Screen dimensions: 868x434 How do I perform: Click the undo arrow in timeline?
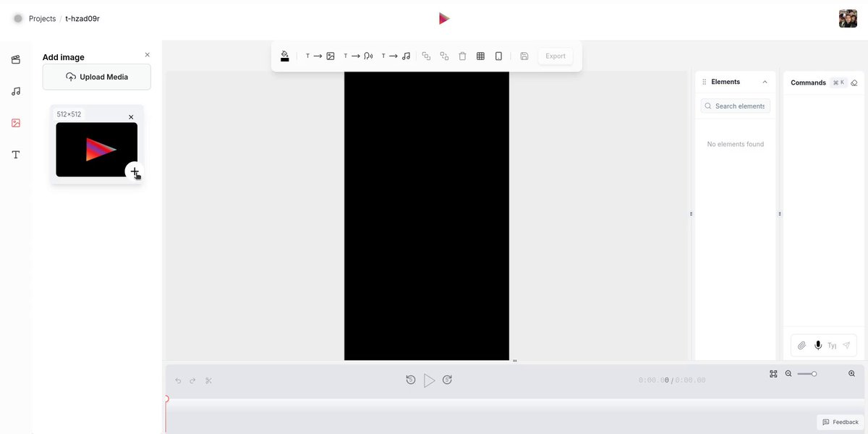(179, 380)
